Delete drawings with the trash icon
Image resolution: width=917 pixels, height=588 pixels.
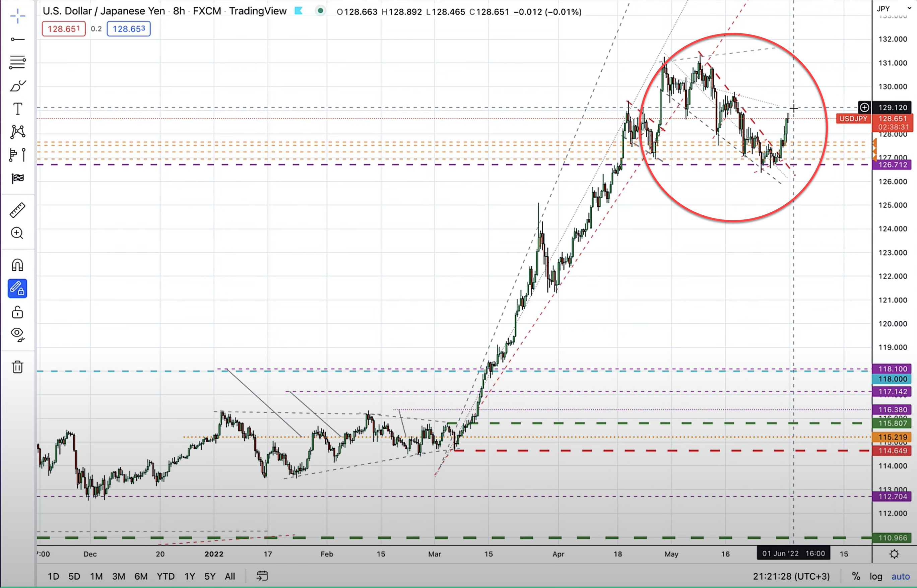click(17, 367)
